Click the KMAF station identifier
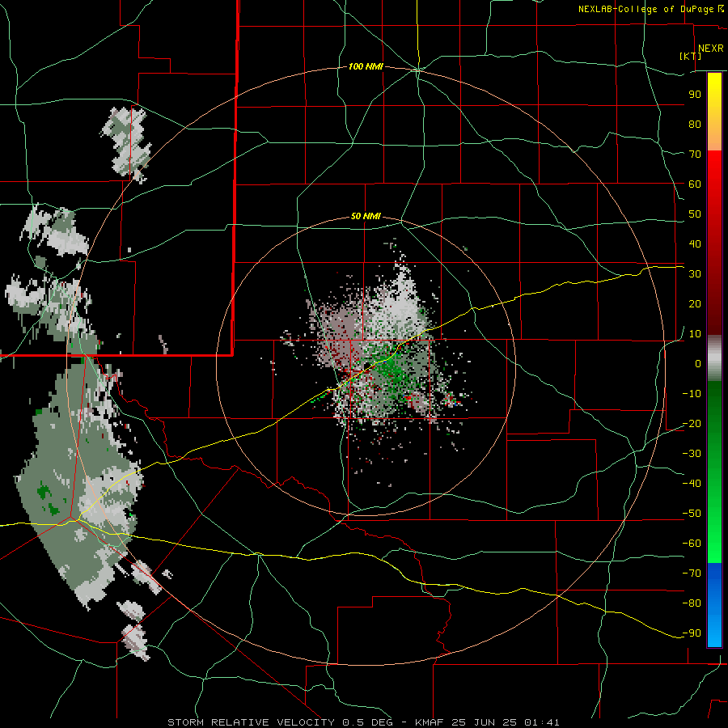This screenshot has height=728, width=728. (x=429, y=722)
